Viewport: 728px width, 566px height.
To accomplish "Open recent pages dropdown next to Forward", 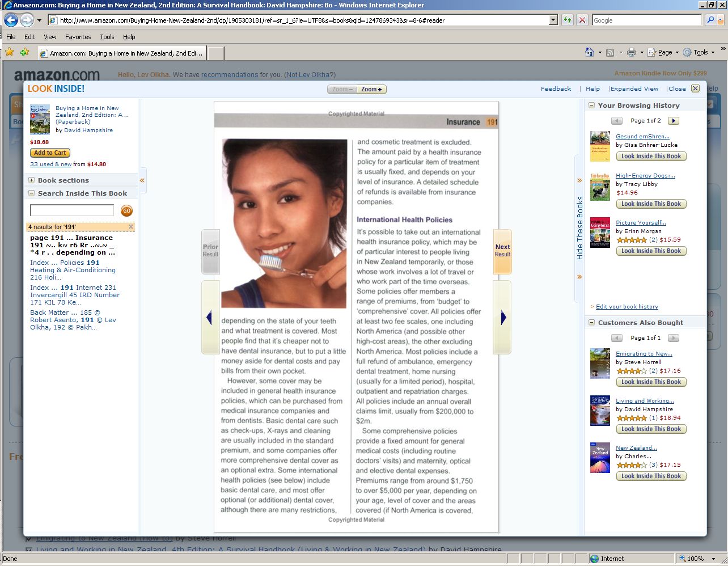I will pos(39,20).
